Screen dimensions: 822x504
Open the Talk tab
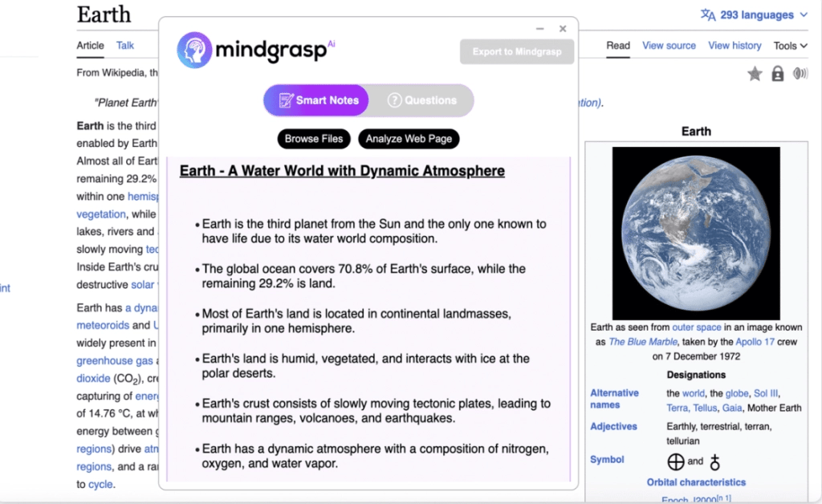point(125,46)
